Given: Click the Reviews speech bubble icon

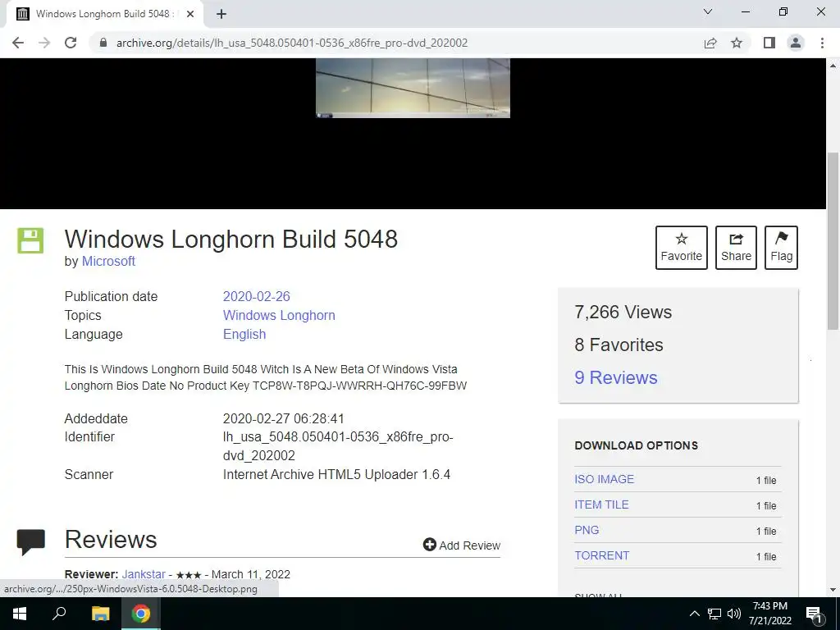Looking at the screenshot, I should pos(30,541).
